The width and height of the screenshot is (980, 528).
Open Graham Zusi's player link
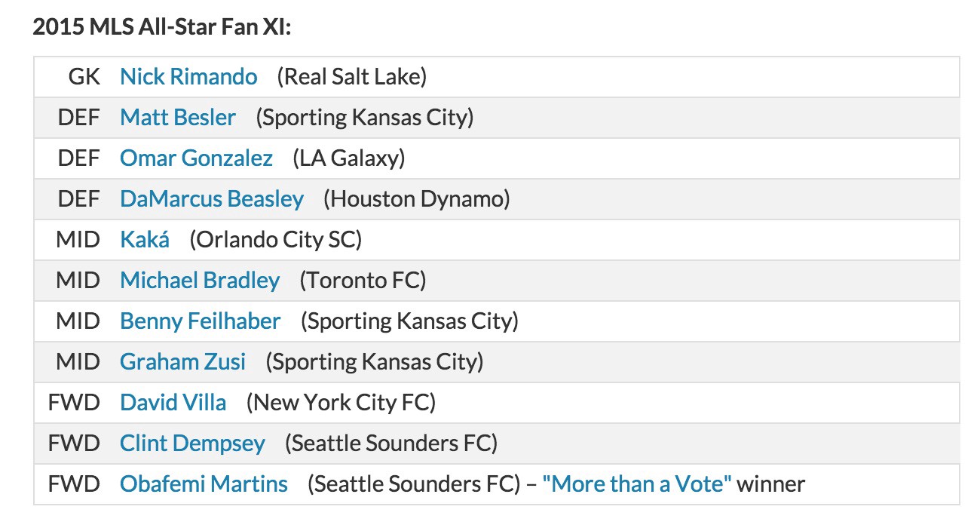183,361
